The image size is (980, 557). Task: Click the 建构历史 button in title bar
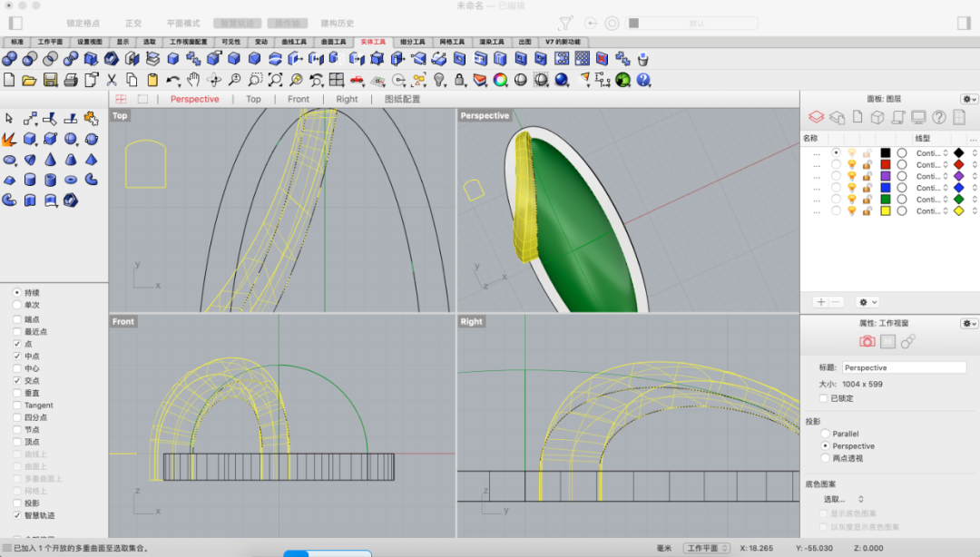tap(338, 23)
